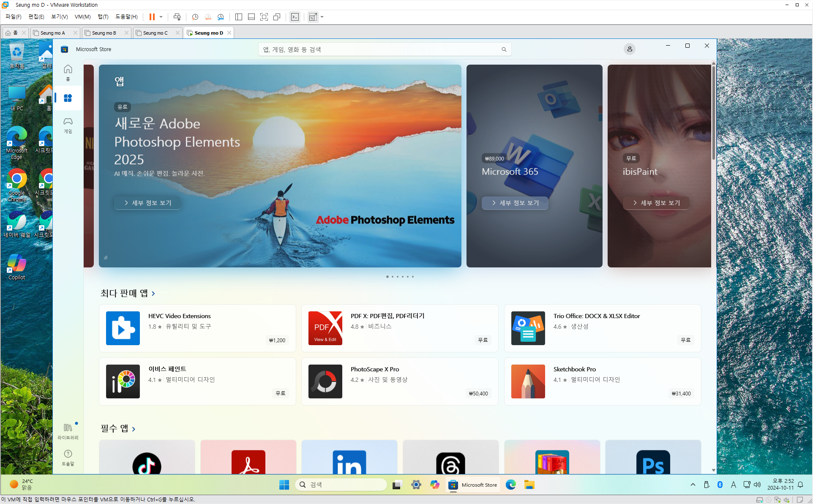Open HEVC Video Extensions app card
This screenshot has height=504, width=813.
[x=197, y=328]
